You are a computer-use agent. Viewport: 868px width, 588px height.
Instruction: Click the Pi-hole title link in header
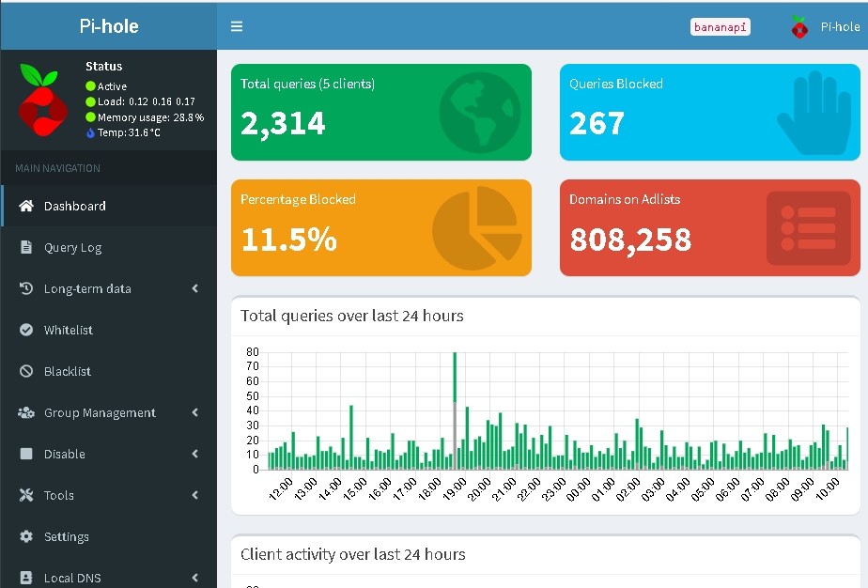point(109,26)
